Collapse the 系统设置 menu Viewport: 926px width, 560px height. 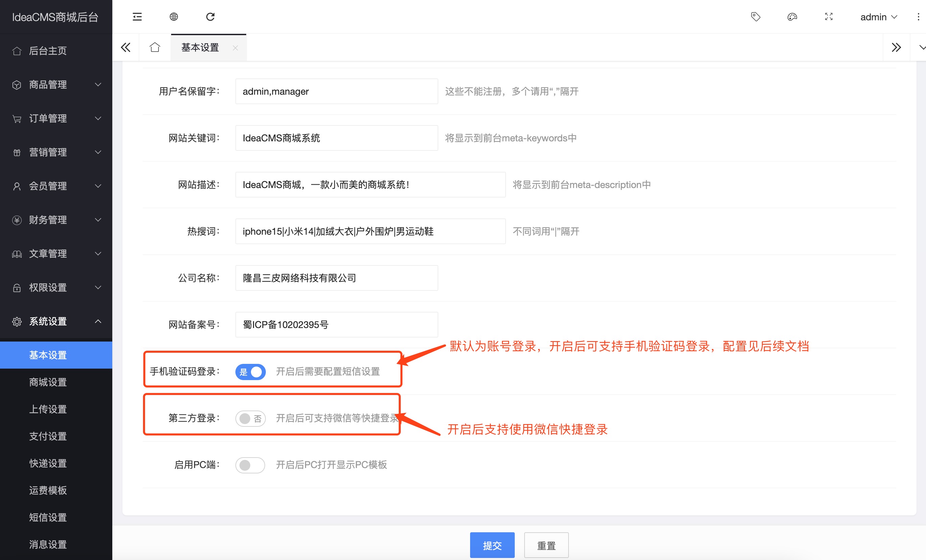pyautogui.click(x=56, y=321)
